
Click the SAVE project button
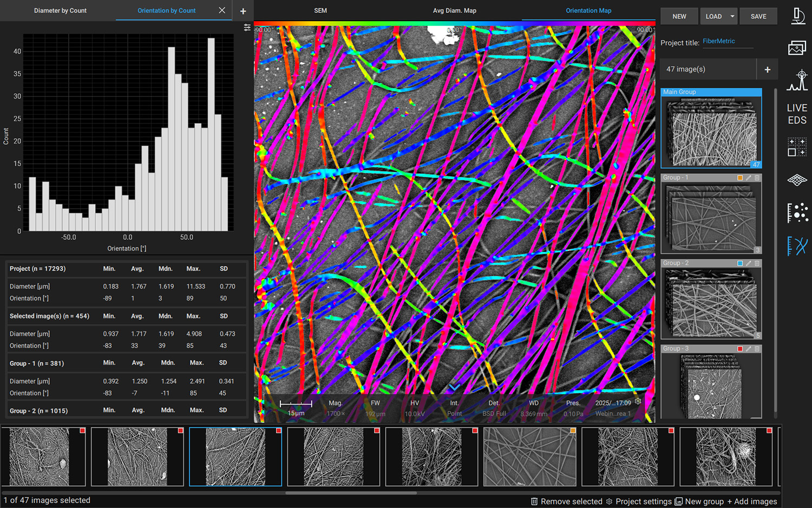758,16
